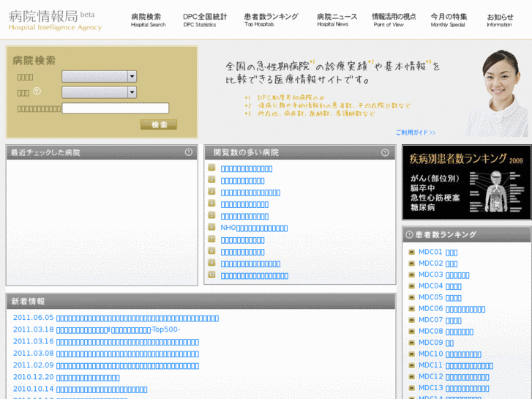Click the help icon beside second search label

pyautogui.click(x=37, y=91)
